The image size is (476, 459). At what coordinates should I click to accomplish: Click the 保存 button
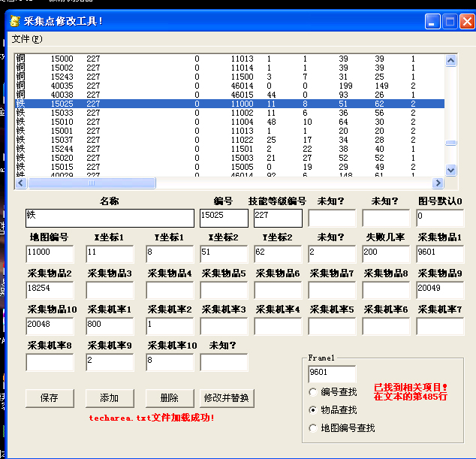[50, 398]
